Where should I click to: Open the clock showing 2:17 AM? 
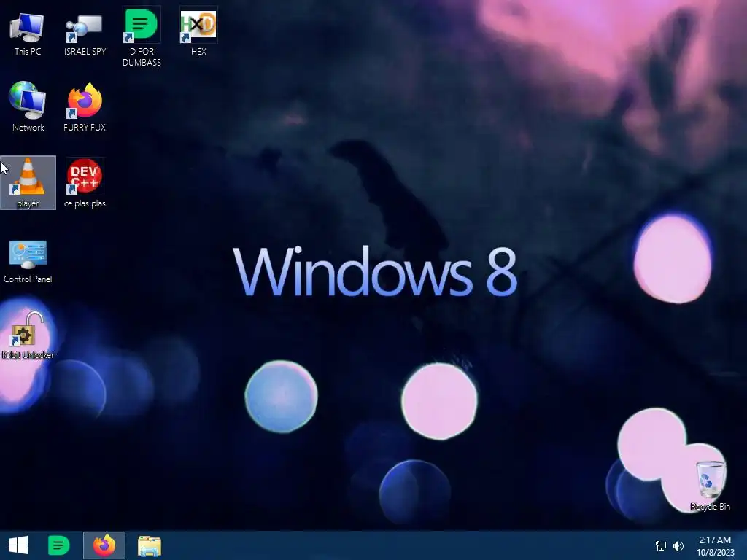click(715, 545)
